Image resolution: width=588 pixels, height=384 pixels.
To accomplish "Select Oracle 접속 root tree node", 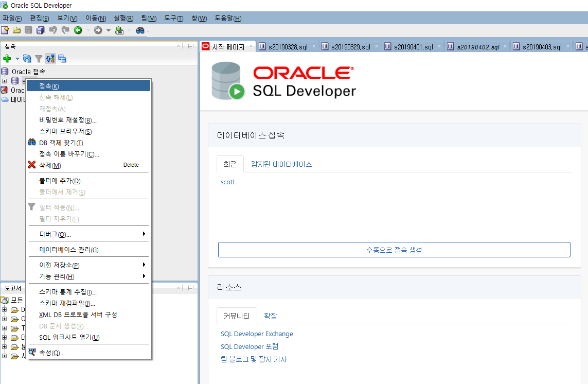I will pyautogui.click(x=28, y=72).
